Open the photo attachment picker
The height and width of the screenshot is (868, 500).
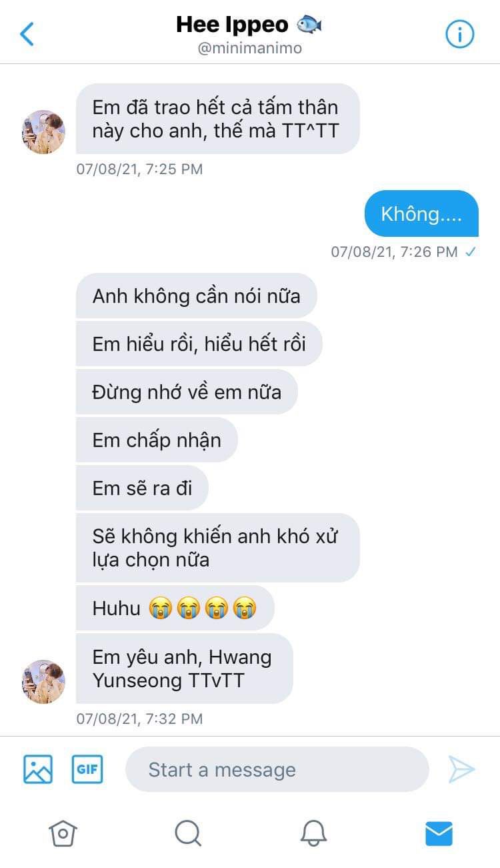[x=38, y=769]
